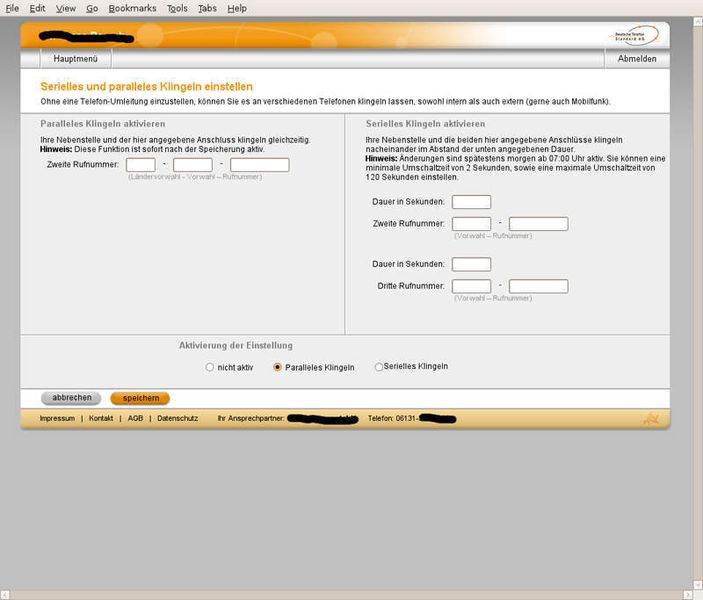Screen dimensions: 703x600
Task: Click 'Serielles Klingeln aktivieren' heading
Action: (x=425, y=124)
